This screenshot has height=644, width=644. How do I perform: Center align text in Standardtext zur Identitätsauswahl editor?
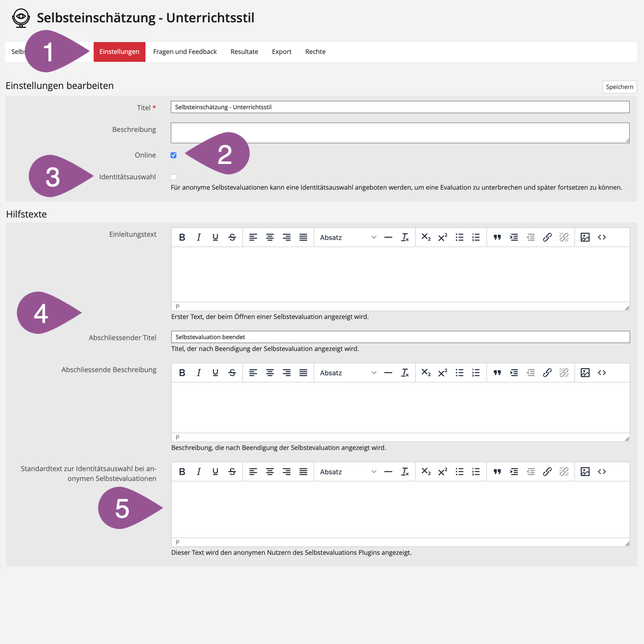click(x=270, y=472)
